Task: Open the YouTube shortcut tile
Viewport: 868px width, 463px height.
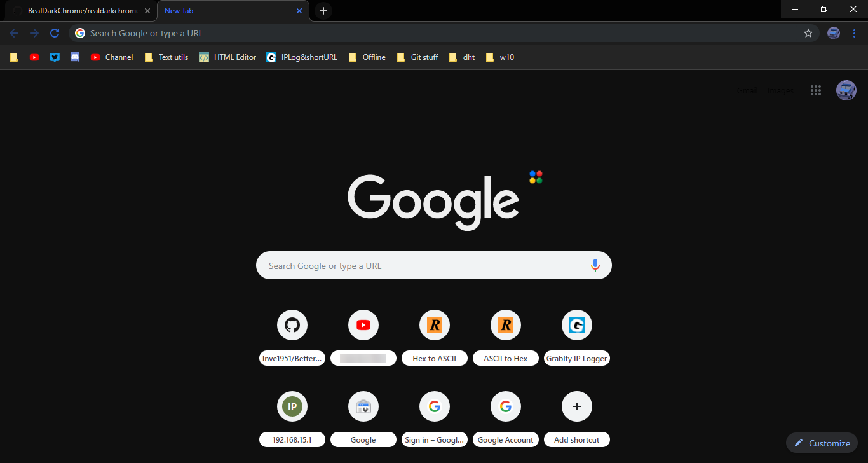Action: pyautogui.click(x=363, y=338)
